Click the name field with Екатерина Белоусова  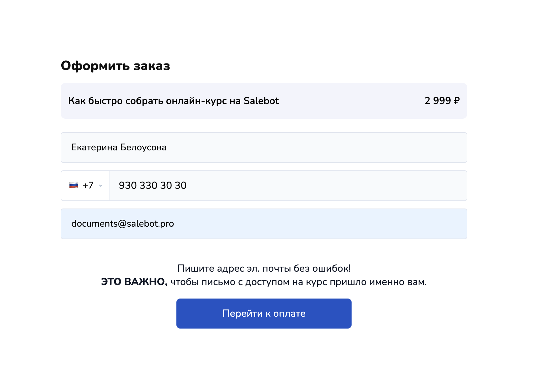tap(264, 148)
